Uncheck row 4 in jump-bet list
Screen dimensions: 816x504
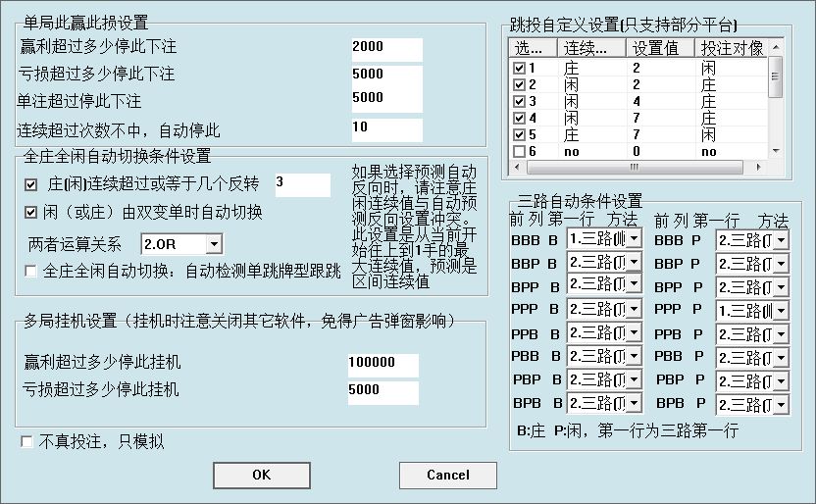[519, 118]
